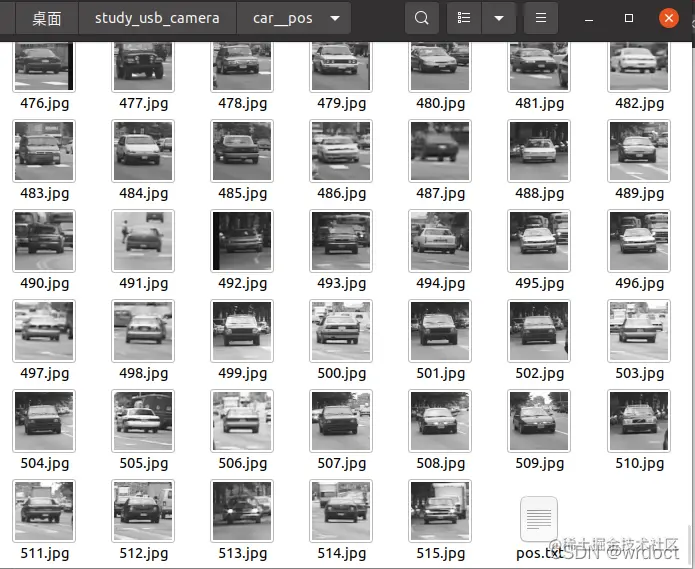Highlight file 506.jpg
Screen dimensions: 695x569
(x=242, y=421)
